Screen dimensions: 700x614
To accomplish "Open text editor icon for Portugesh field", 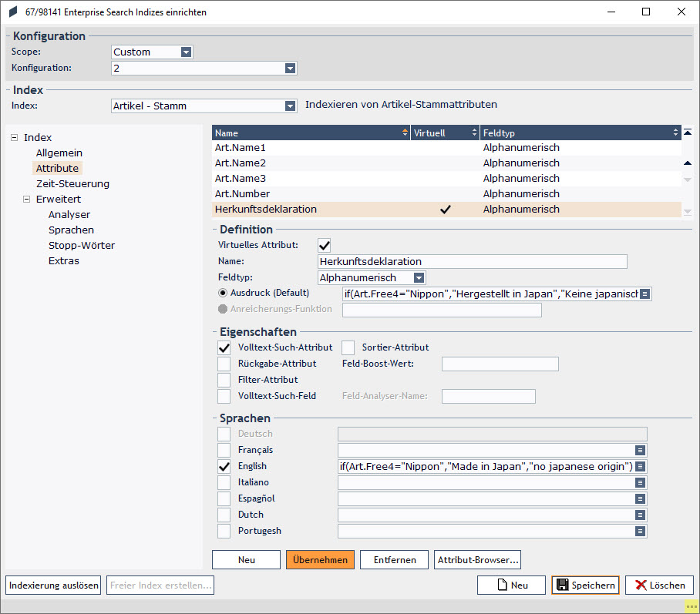I will tap(640, 531).
